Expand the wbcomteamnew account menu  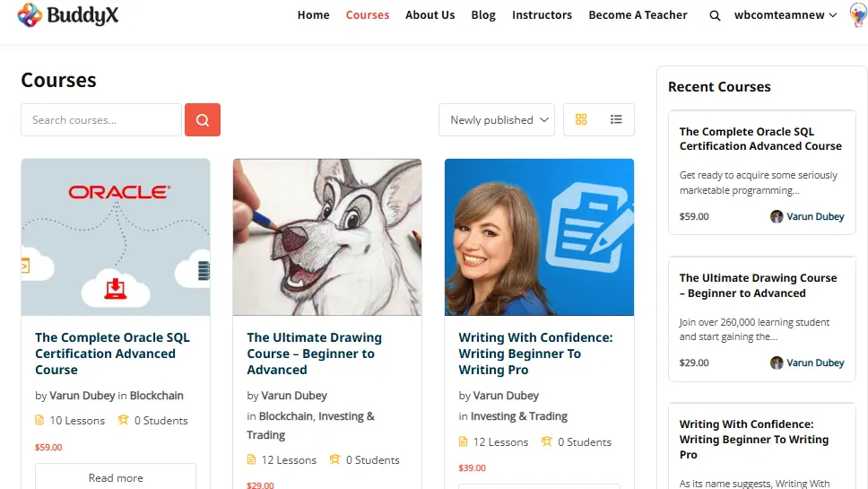[x=785, y=15]
